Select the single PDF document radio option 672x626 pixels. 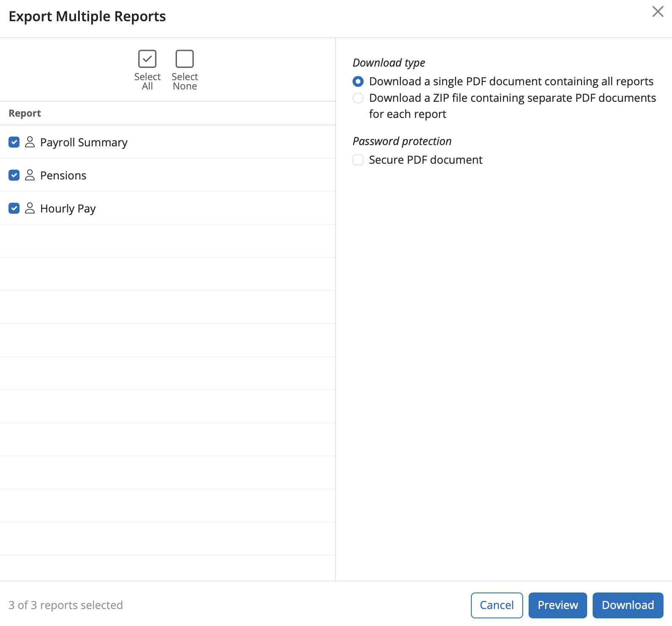coord(358,81)
